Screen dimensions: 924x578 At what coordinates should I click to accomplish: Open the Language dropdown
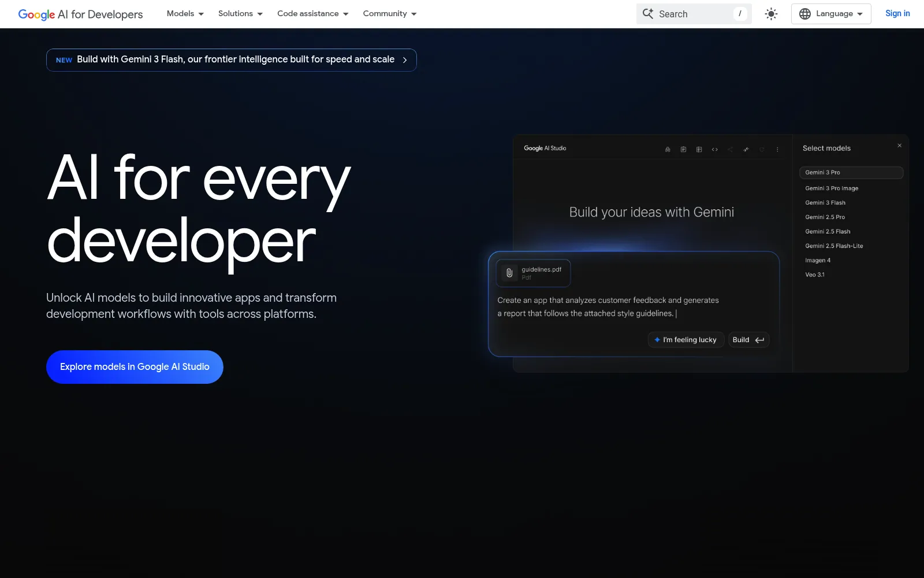831,14
